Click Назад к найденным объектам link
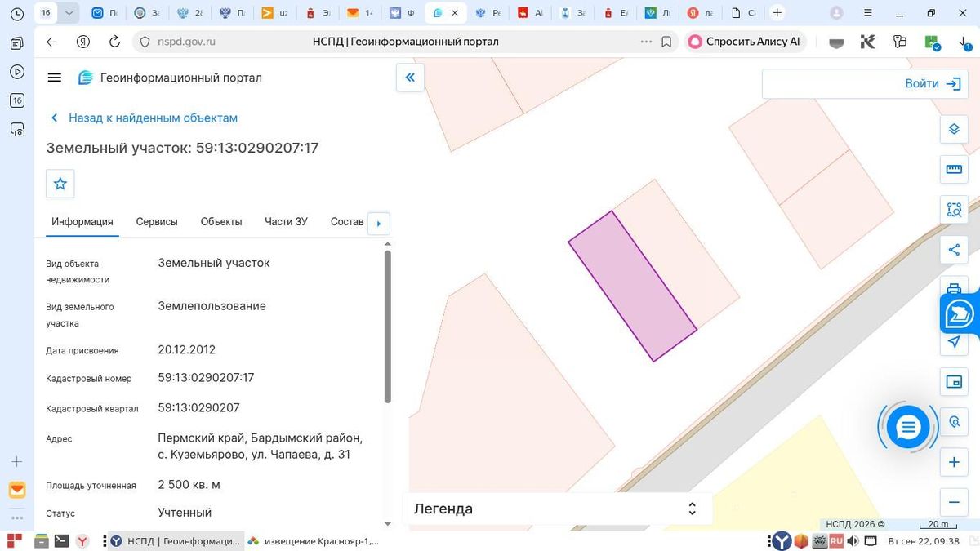Screen dimensions: 980x551 coord(145,118)
